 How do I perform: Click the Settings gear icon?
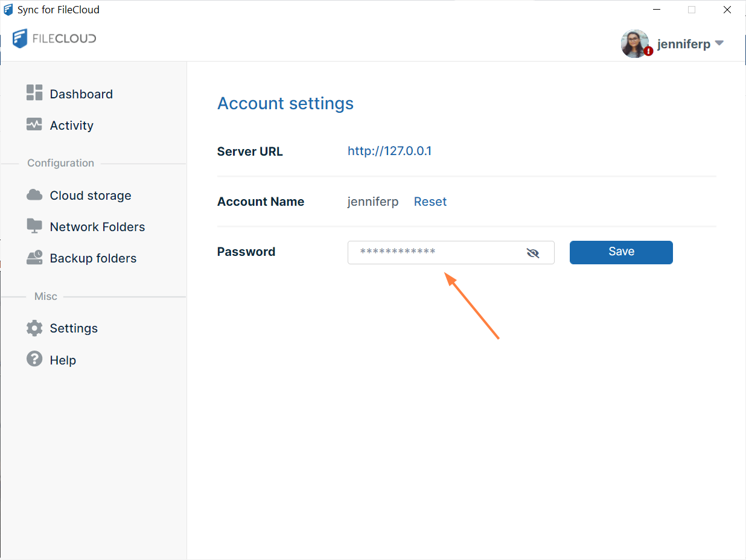click(34, 328)
